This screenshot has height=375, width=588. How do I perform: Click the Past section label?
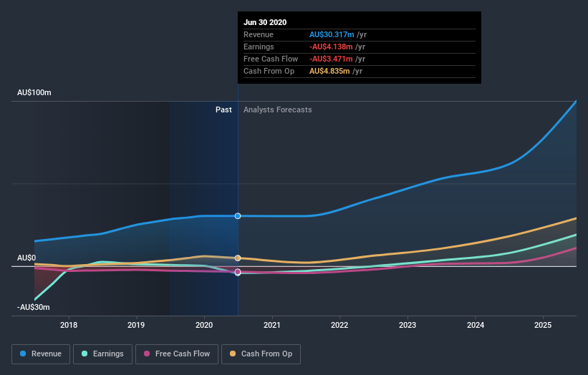pyautogui.click(x=223, y=109)
